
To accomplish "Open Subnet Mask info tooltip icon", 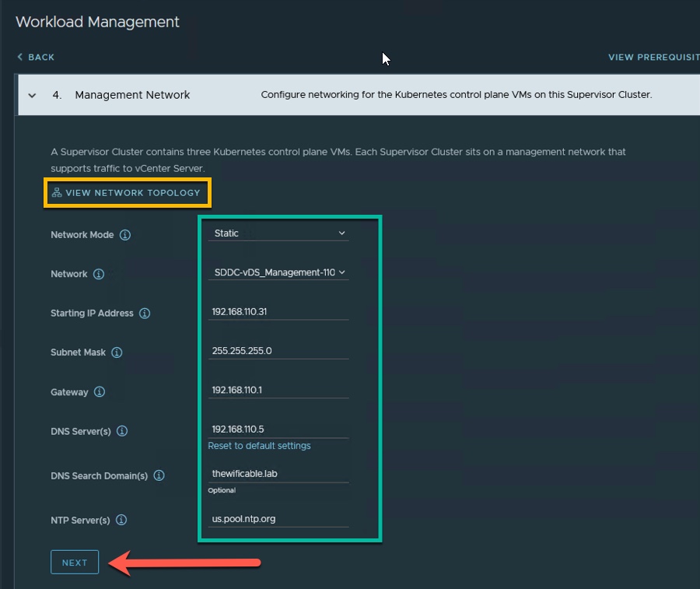I will pos(117,352).
